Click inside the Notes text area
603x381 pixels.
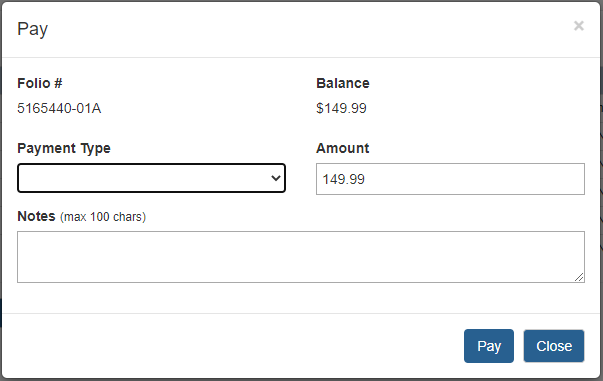301,257
